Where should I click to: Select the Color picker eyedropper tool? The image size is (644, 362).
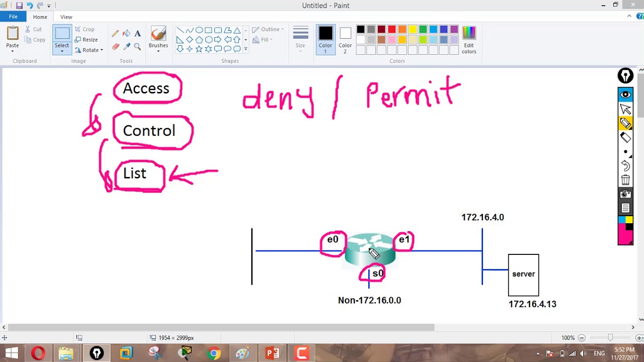(126, 47)
